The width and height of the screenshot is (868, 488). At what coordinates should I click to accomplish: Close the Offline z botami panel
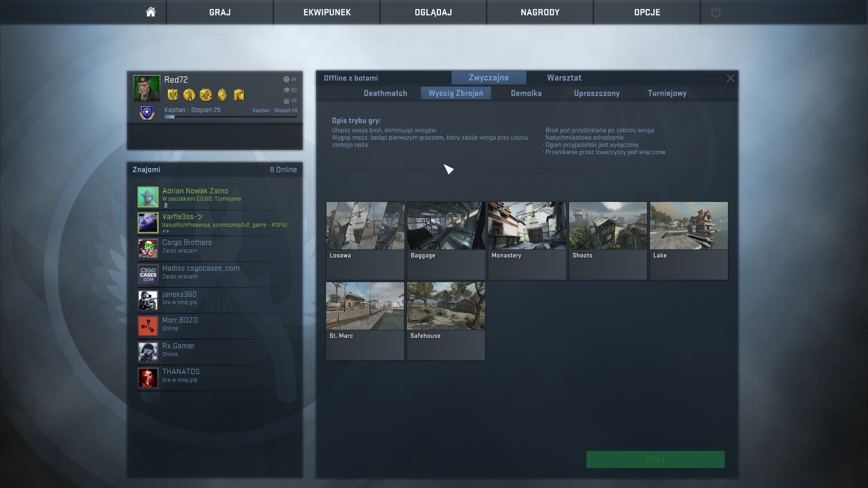click(x=730, y=78)
